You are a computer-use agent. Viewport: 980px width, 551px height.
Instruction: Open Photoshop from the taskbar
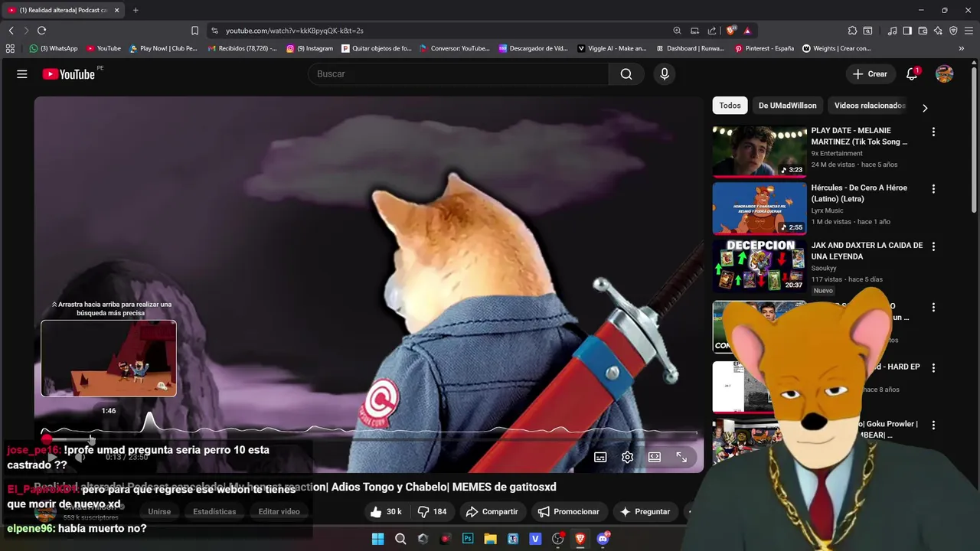click(468, 539)
